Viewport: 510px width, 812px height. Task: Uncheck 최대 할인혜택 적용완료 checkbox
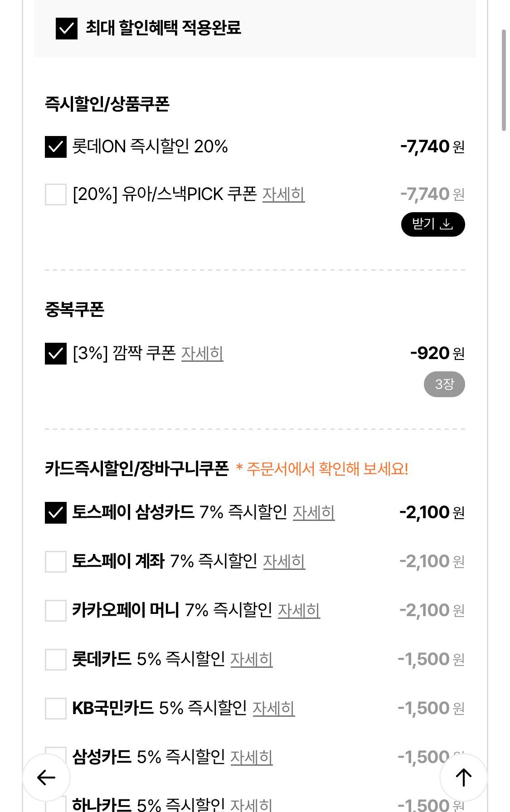pos(66,28)
